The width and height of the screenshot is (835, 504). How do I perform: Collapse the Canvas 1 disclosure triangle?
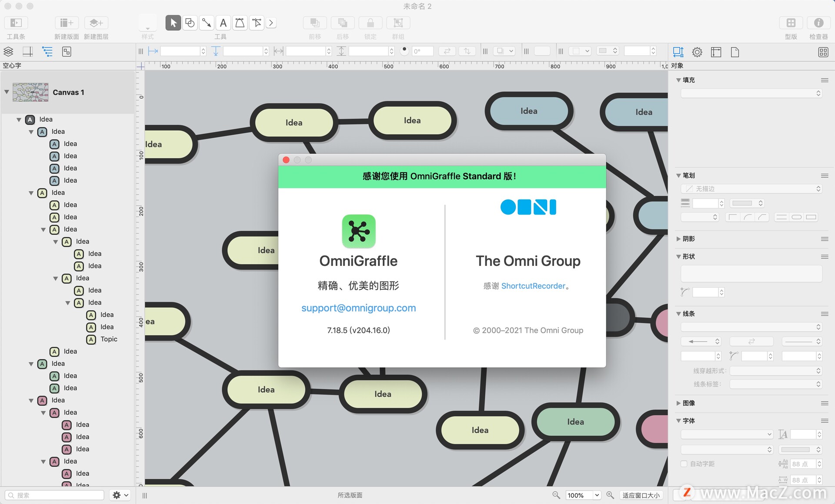[x=7, y=92]
